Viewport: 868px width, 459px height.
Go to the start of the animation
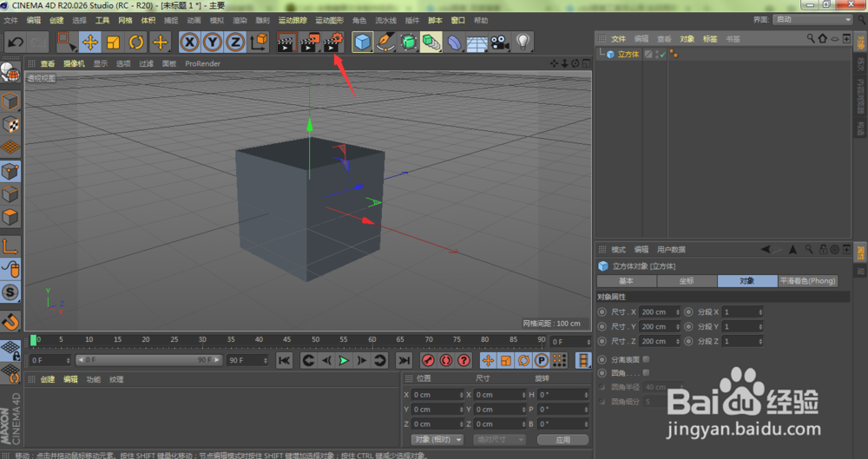pyautogui.click(x=284, y=360)
